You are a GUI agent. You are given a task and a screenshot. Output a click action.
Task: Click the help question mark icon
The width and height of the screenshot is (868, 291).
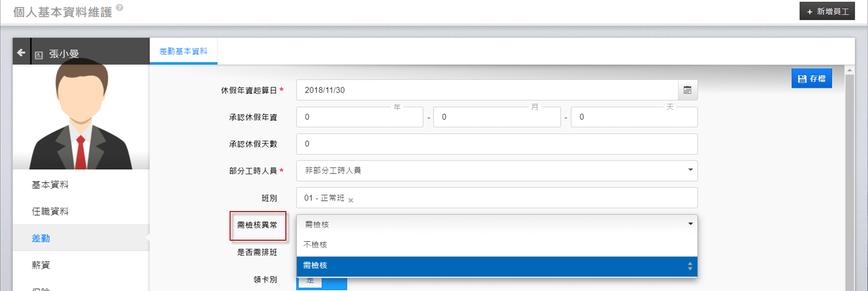[x=119, y=8]
